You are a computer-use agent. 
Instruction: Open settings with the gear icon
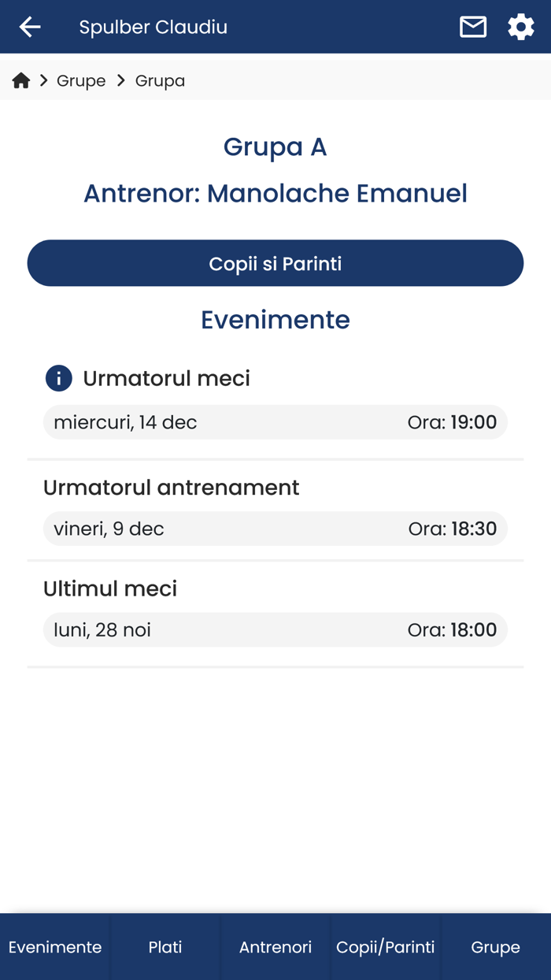tap(521, 26)
